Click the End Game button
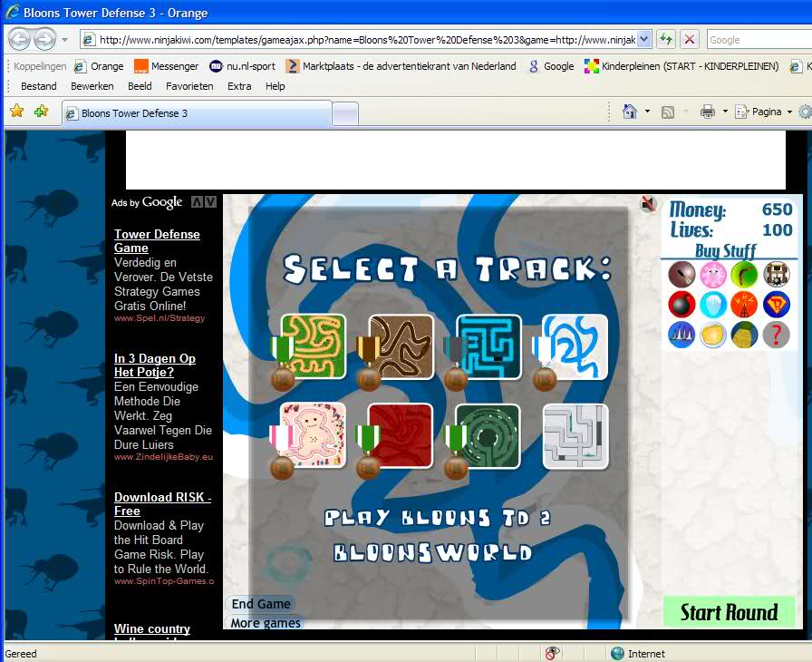Screen dimensions: 812x662 [x=261, y=604]
